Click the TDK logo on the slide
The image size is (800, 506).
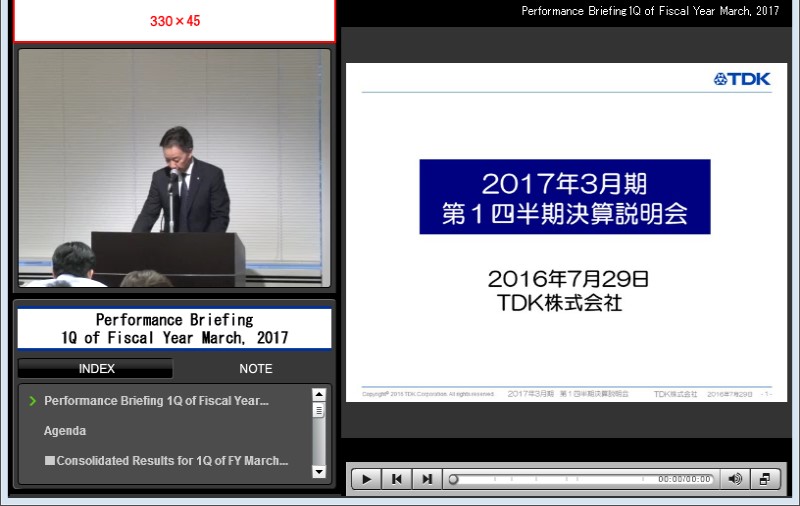(x=742, y=79)
